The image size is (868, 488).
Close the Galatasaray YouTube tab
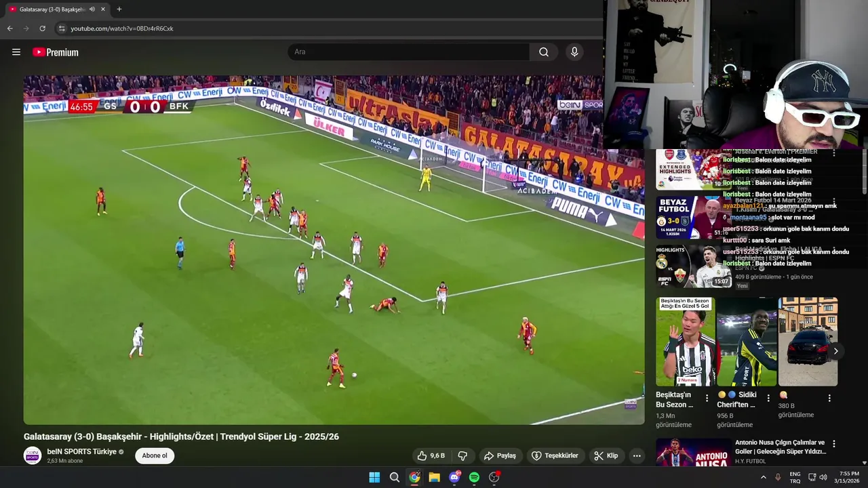click(103, 9)
